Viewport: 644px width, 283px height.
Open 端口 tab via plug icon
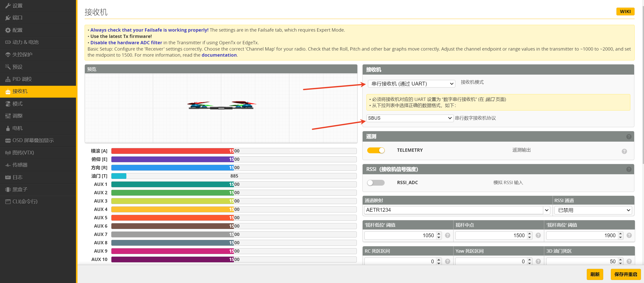[x=8, y=18]
